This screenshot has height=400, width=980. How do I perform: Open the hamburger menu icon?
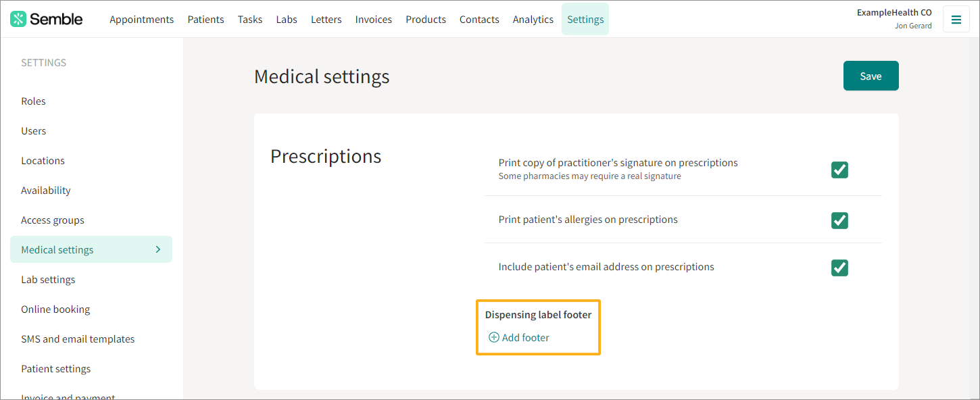[956, 20]
